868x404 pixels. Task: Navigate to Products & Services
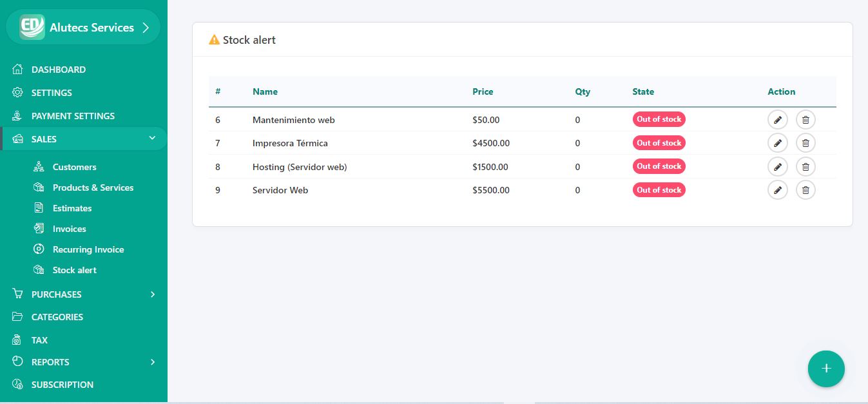pyautogui.click(x=93, y=188)
